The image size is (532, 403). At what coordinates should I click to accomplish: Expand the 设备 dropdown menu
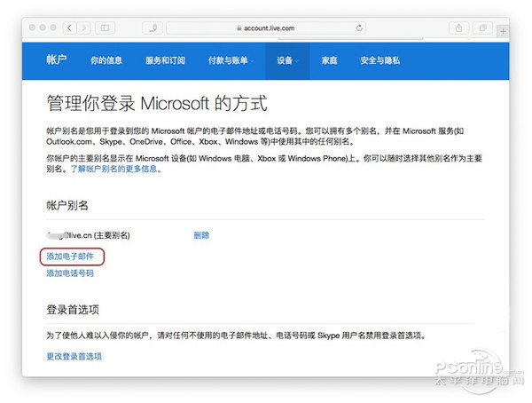(287, 60)
